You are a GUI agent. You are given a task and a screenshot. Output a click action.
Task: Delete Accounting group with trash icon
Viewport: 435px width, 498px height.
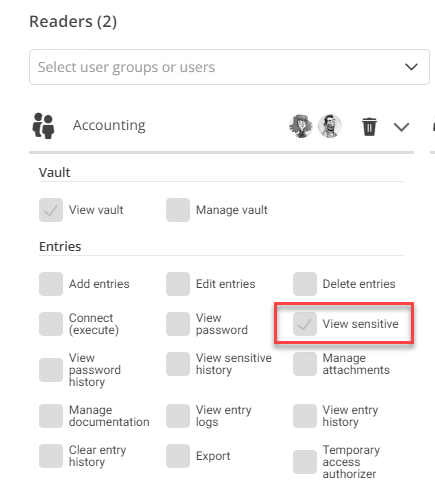pyautogui.click(x=369, y=127)
